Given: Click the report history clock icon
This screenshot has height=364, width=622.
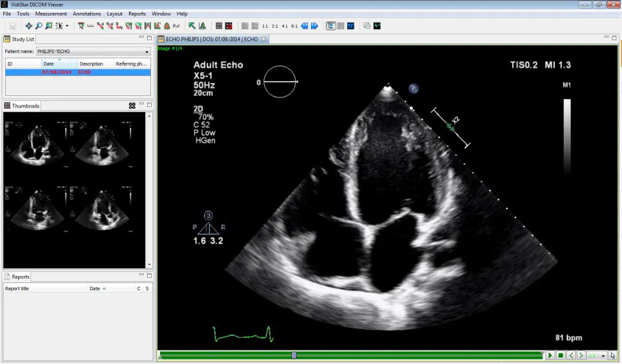Looking at the screenshot, I should 367,26.
